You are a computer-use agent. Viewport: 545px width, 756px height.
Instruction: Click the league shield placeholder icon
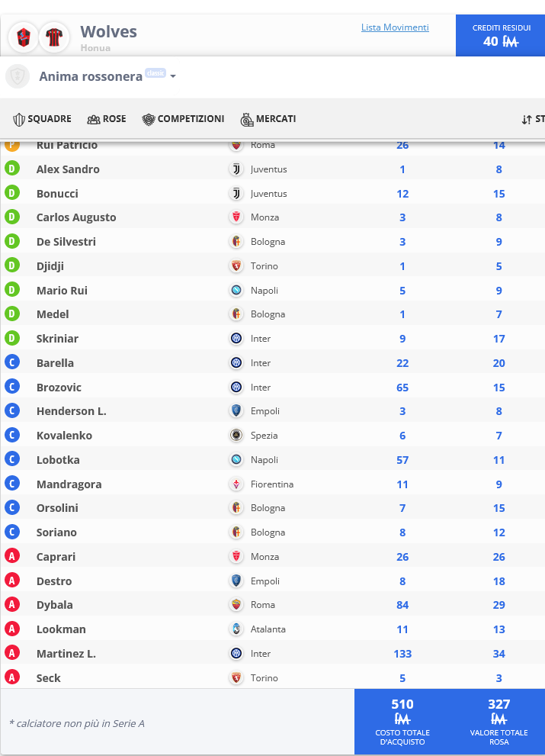[x=18, y=76]
